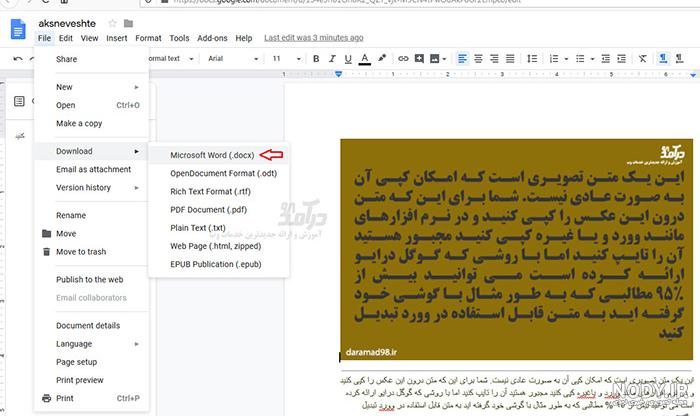Click the Google Docs home icon

tap(18, 29)
